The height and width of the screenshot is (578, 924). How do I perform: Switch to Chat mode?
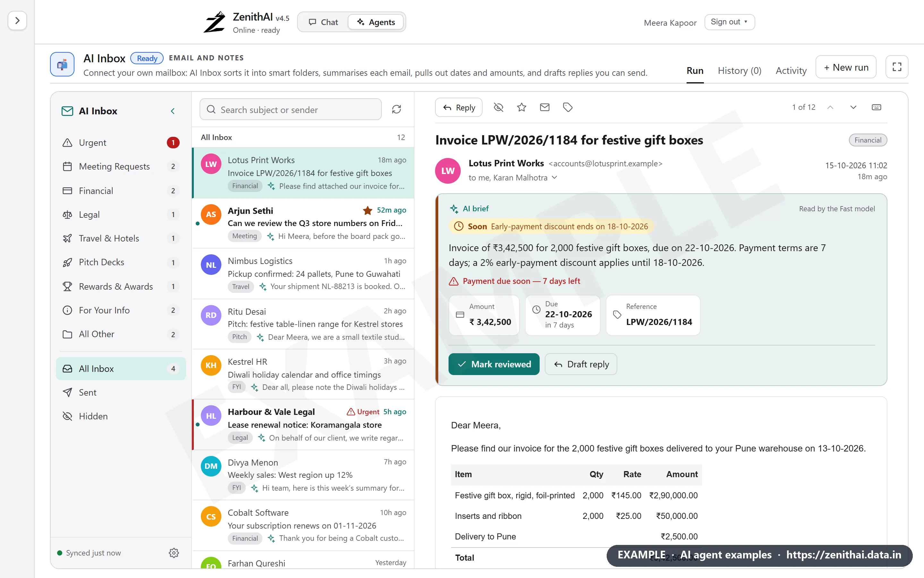coord(323,22)
